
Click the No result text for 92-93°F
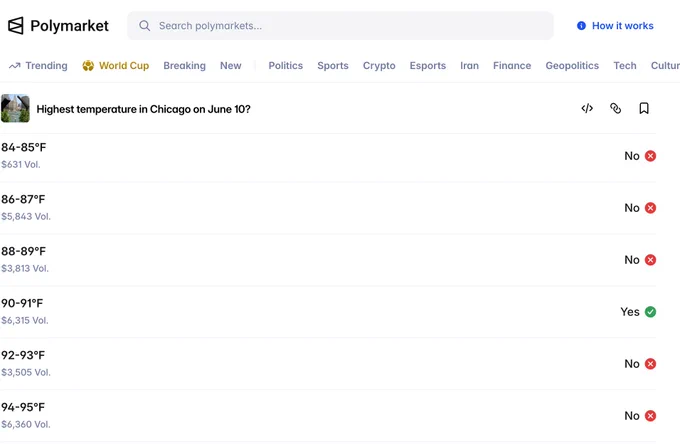[632, 364]
